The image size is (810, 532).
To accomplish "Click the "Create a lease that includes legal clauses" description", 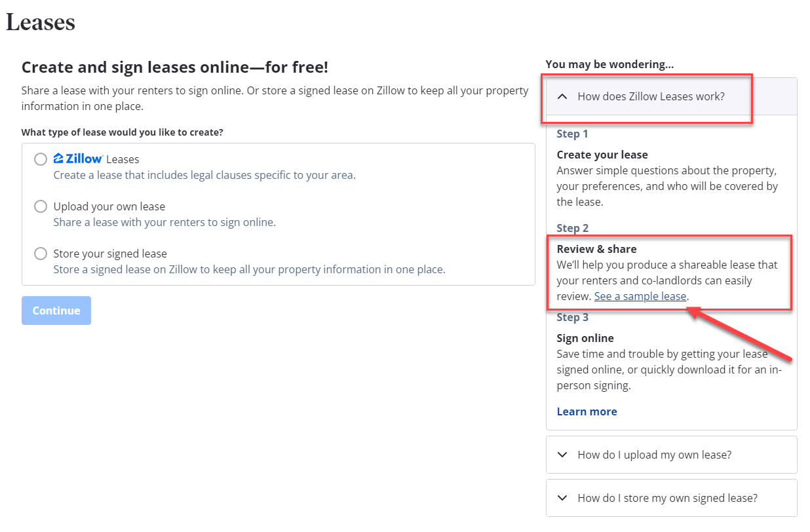I will [204, 175].
